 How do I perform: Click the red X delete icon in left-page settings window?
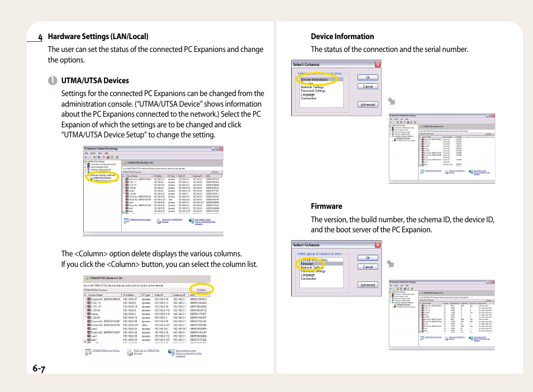coord(104,157)
